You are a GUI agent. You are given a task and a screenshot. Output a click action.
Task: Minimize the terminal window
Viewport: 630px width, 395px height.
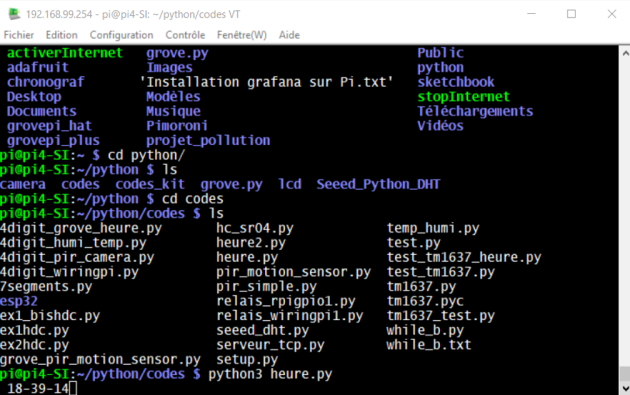coord(532,14)
